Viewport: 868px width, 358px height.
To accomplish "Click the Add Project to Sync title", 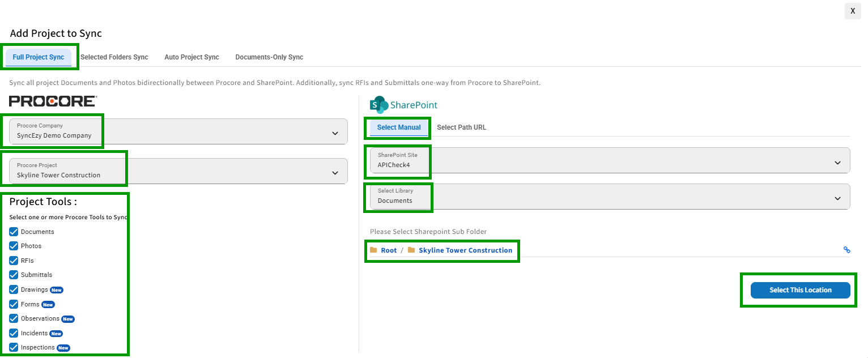I will point(56,33).
